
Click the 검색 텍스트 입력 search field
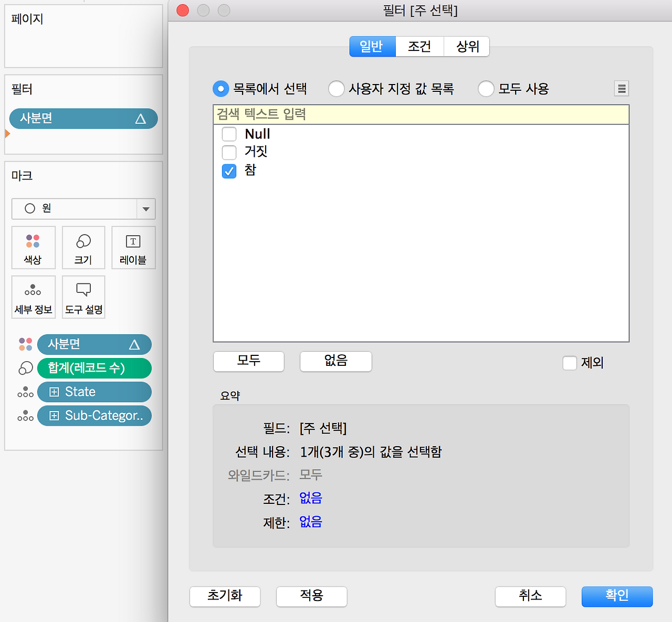421,114
